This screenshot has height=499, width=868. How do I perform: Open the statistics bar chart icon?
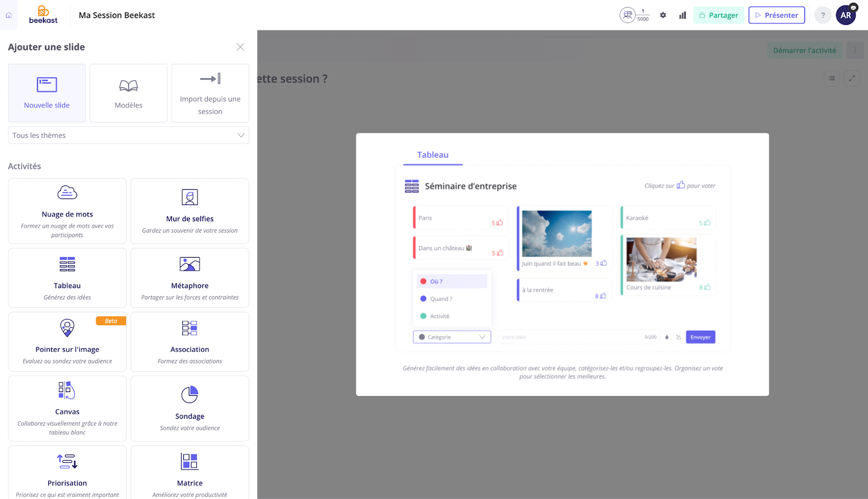682,15
